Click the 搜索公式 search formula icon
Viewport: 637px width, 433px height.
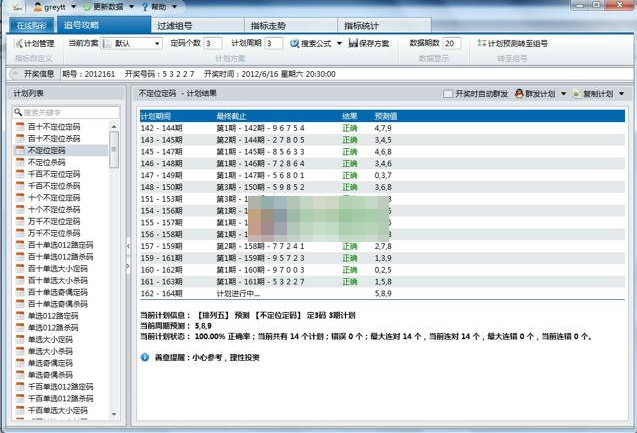(296, 44)
